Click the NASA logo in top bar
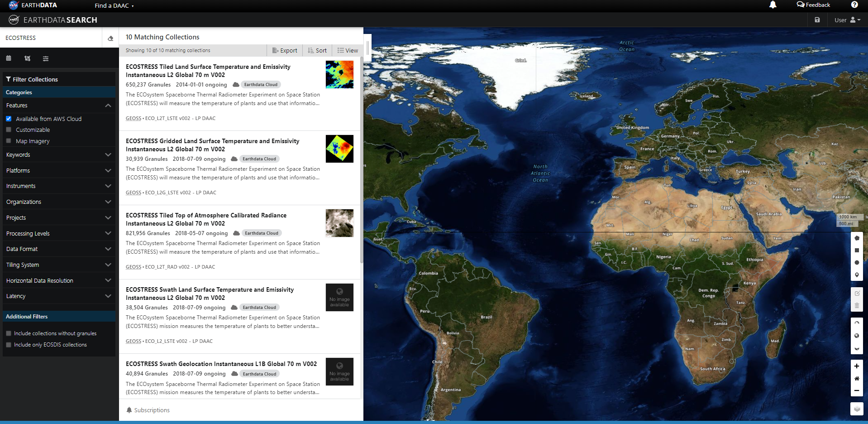 pos(14,5)
